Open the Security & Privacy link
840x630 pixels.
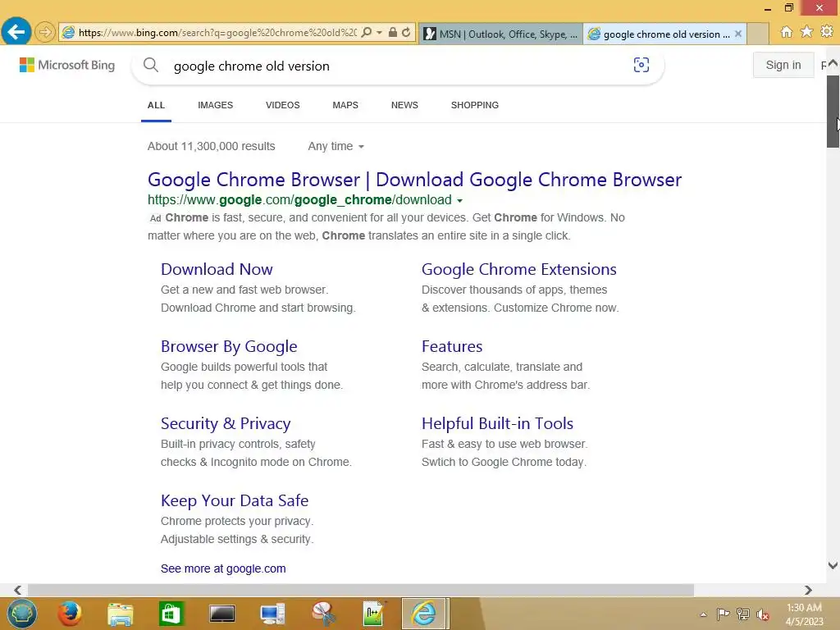click(x=226, y=424)
